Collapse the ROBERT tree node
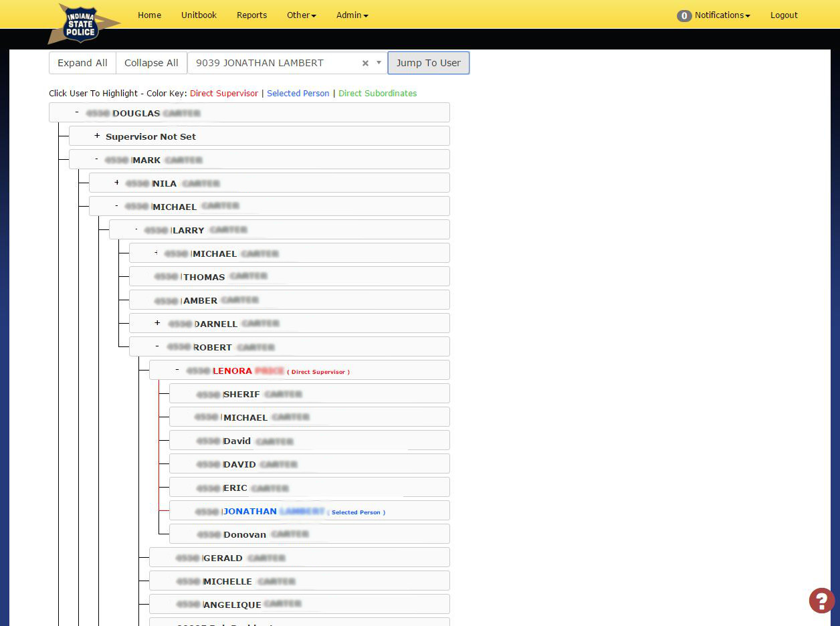 (157, 346)
